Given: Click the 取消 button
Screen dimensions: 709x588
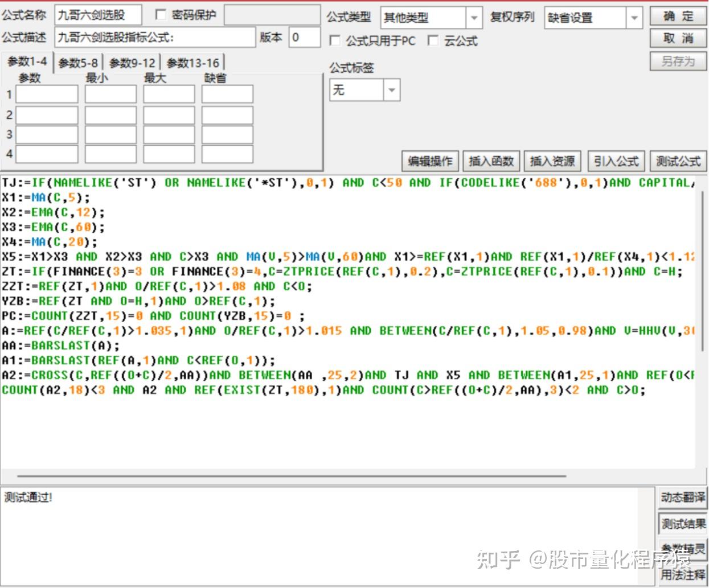Looking at the screenshot, I should tap(678, 38).
